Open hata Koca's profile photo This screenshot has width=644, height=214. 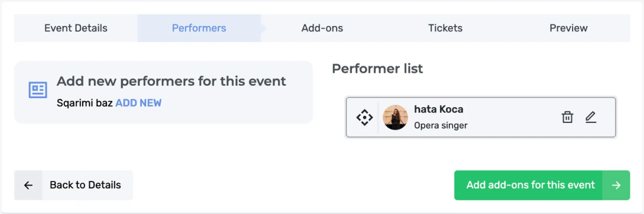(x=395, y=117)
